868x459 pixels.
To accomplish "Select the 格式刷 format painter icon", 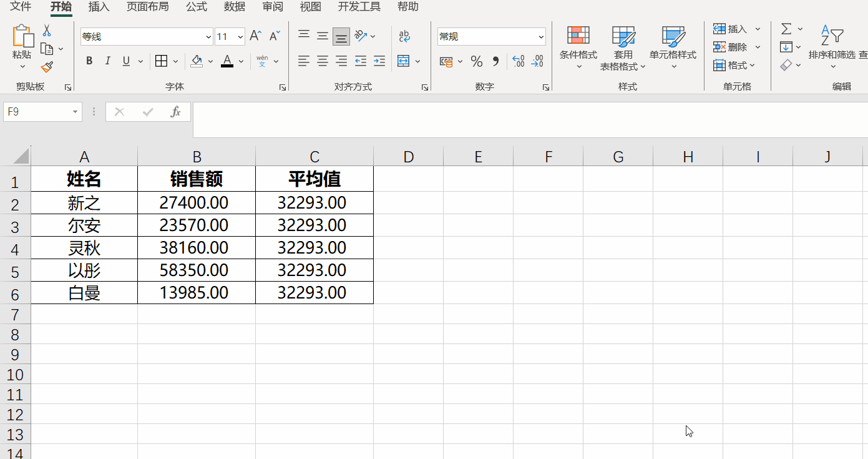I will click(x=46, y=67).
